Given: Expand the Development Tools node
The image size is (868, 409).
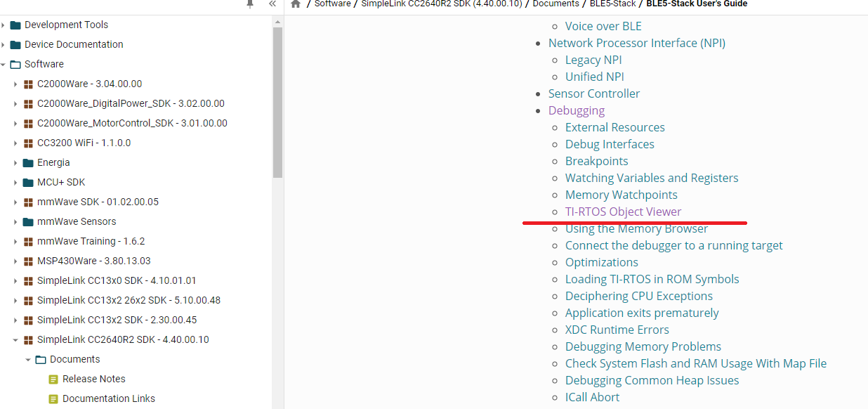Looking at the screenshot, I should (x=4, y=25).
